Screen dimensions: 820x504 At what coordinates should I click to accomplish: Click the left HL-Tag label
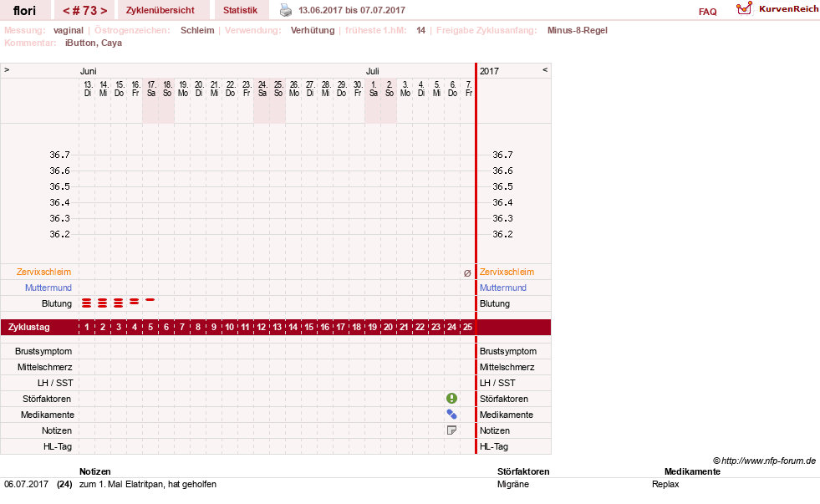pos(58,446)
